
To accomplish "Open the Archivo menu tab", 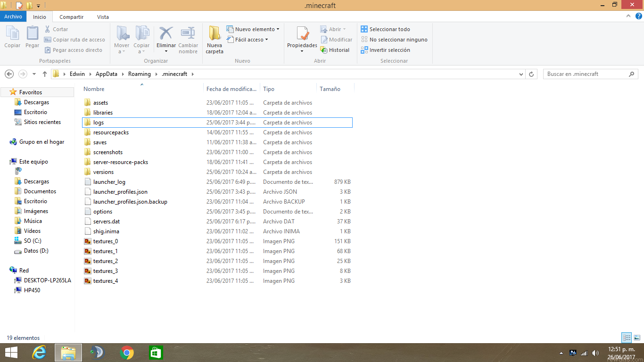I will click(13, 16).
